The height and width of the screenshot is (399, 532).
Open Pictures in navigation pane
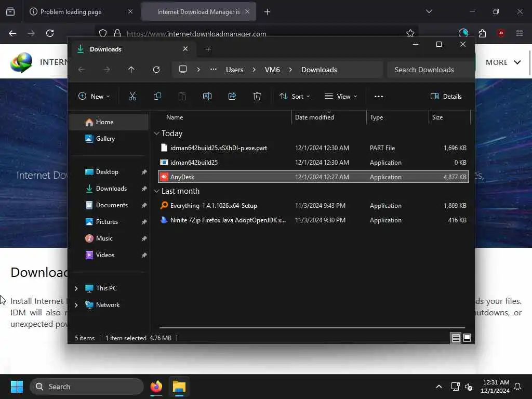[x=109, y=221]
